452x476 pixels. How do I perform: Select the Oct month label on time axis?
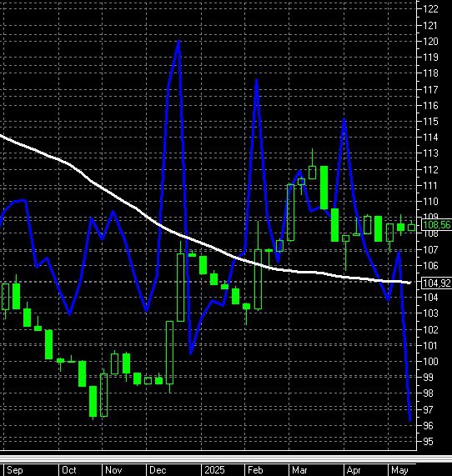click(x=69, y=470)
